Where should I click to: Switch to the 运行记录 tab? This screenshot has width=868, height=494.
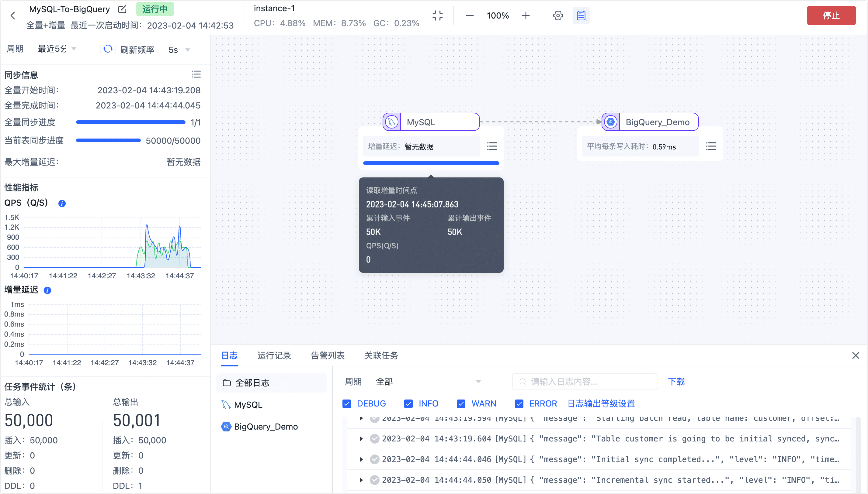click(x=274, y=355)
